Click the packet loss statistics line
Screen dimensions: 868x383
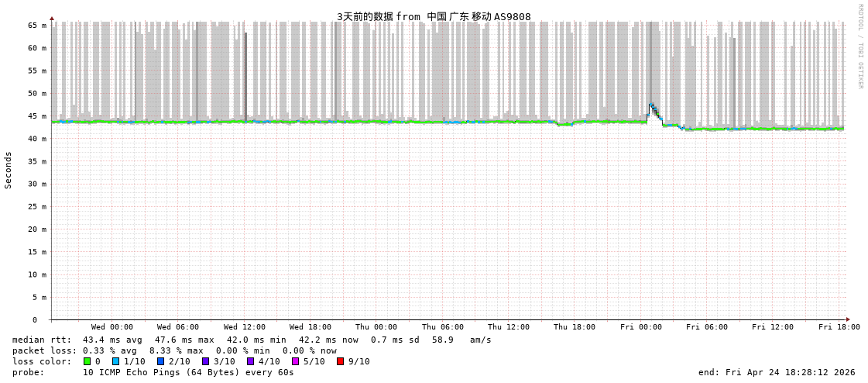[174, 350]
